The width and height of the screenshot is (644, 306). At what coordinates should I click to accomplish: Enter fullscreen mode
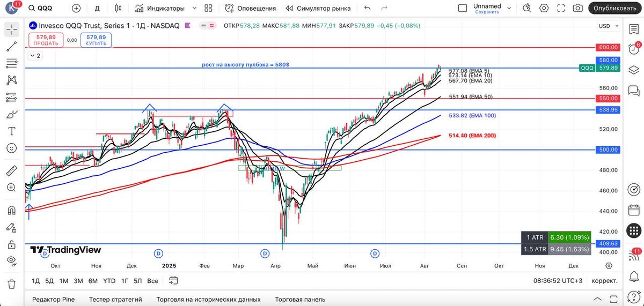coord(561,8)
